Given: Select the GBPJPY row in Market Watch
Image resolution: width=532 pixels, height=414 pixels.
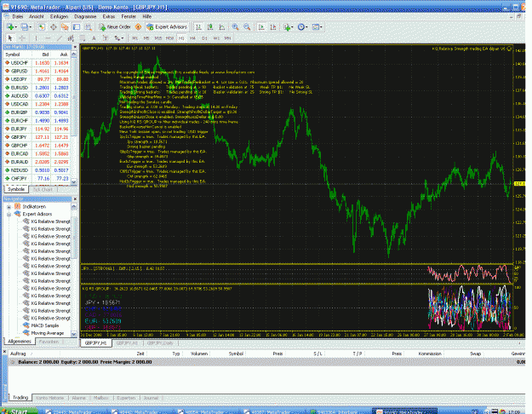Looking at the screenshot, I should [37, 137].
